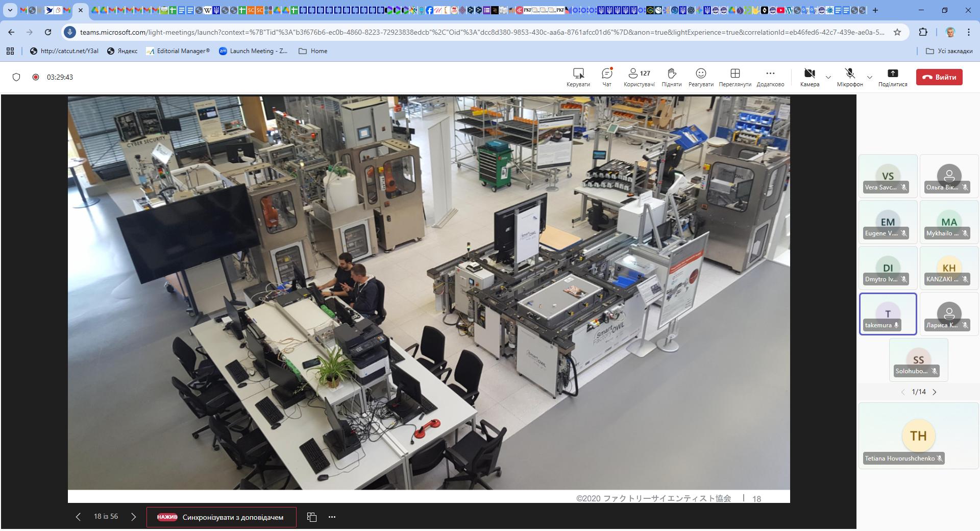The width and height of the screenshot is (980, 531).
Task: Open the Home bookmarks folder
Action: (313, 51)
